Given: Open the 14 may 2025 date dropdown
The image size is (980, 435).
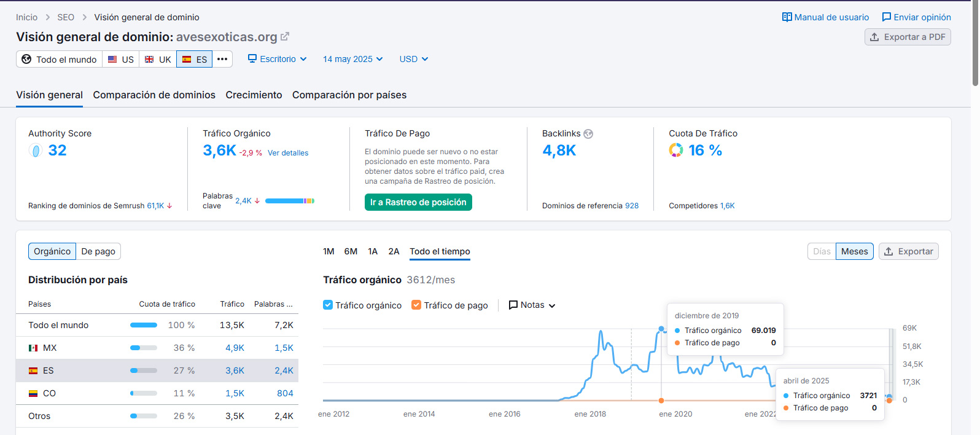Looking at the screenshot, I should point(353,59).
